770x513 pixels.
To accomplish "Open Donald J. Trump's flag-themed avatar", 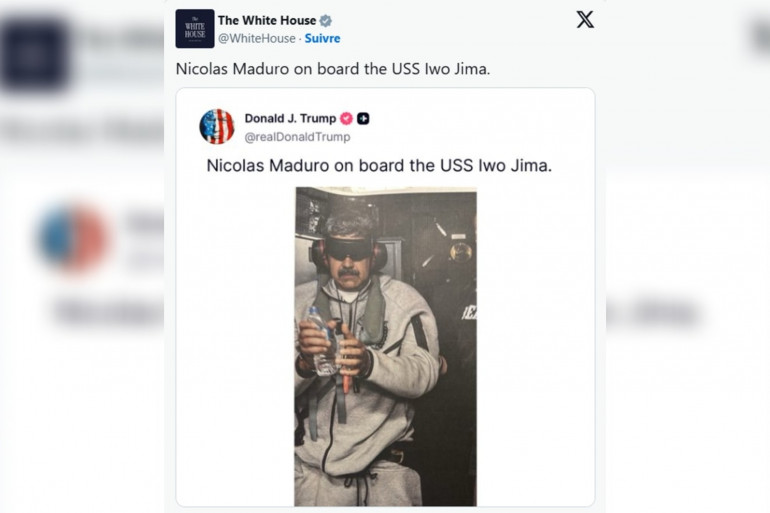I will click(217, 126).
